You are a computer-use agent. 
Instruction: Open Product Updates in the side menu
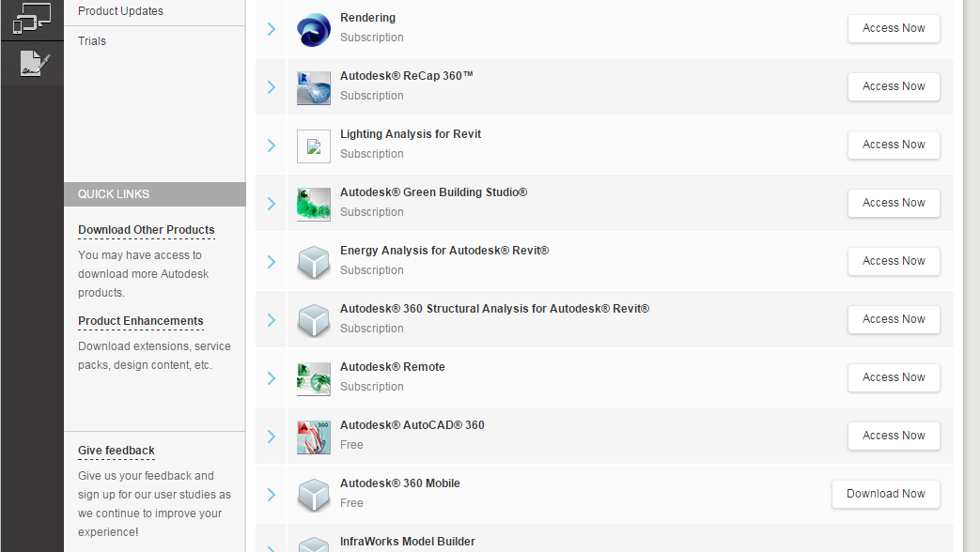pos(120,11)
